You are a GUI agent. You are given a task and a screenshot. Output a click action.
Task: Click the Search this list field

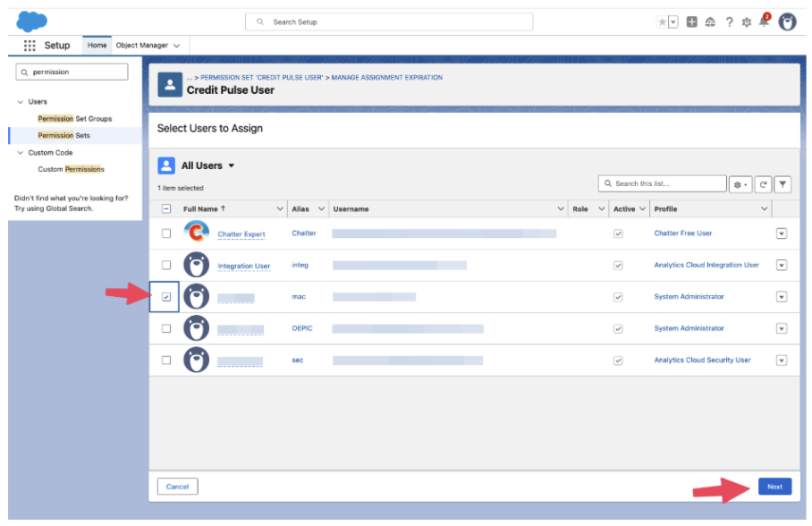[663, 184]
